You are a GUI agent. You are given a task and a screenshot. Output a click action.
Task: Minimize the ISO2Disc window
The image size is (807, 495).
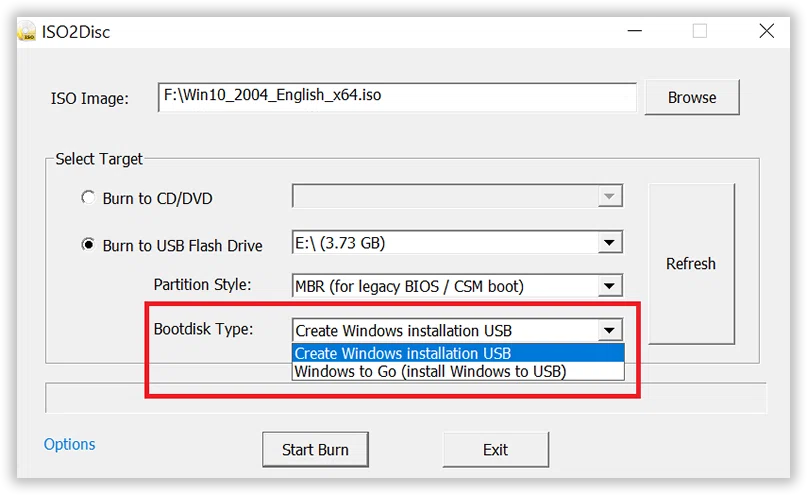(635, 31)
